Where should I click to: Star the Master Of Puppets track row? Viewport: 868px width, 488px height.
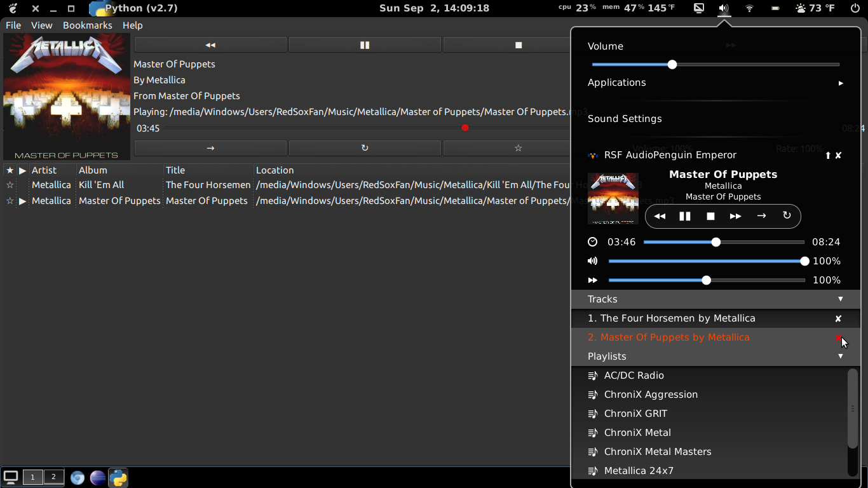tap(10, 201)
